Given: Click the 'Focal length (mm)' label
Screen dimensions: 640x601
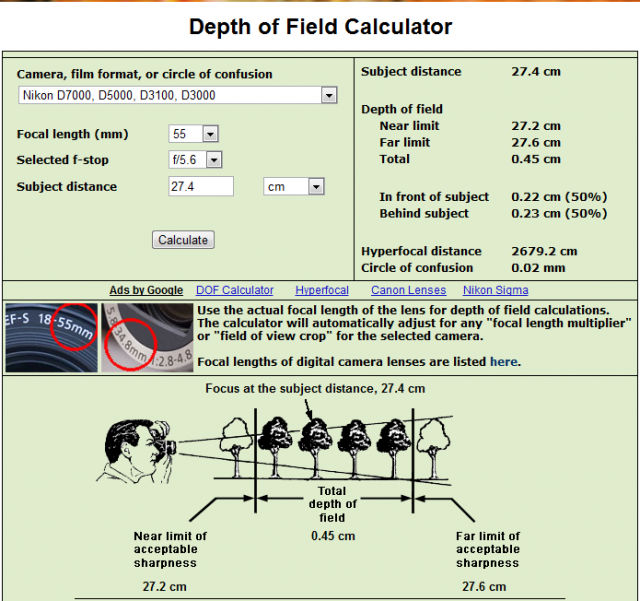Looking at the screenshot, I should coord(73,134).
